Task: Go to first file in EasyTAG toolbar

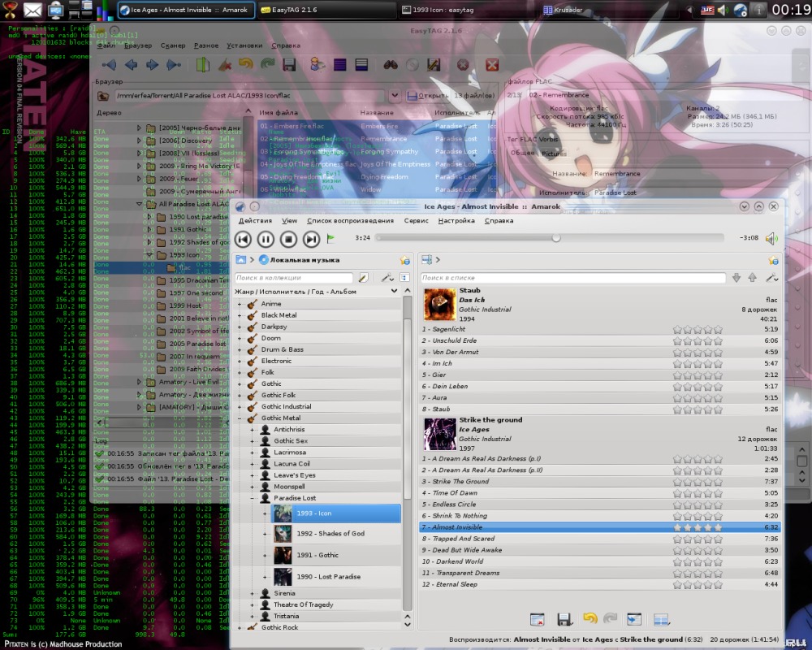Action: click(110, 65)
